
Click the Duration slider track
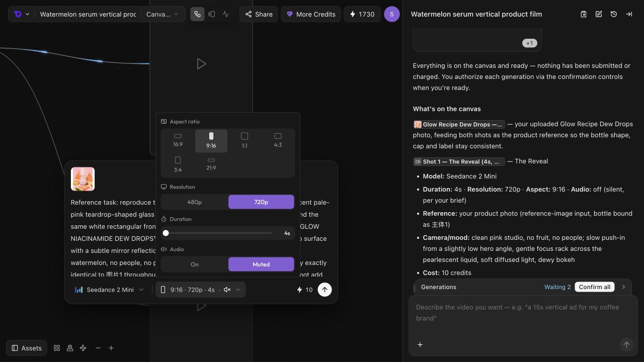coord(219,233)
